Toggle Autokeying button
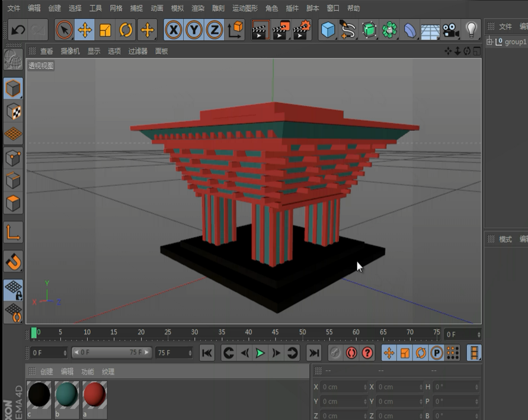Image resolution: width=528 pixels, height=420 pixels. [x=351, y=353]
